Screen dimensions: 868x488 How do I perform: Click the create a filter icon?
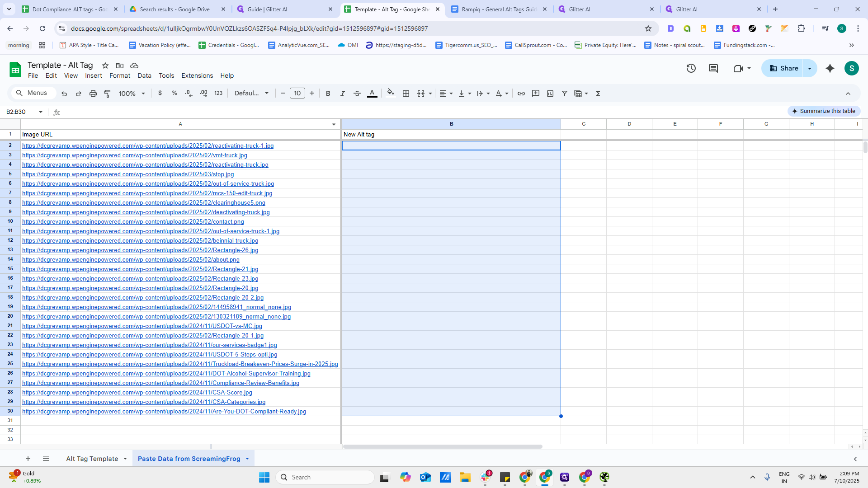[565, 94]
